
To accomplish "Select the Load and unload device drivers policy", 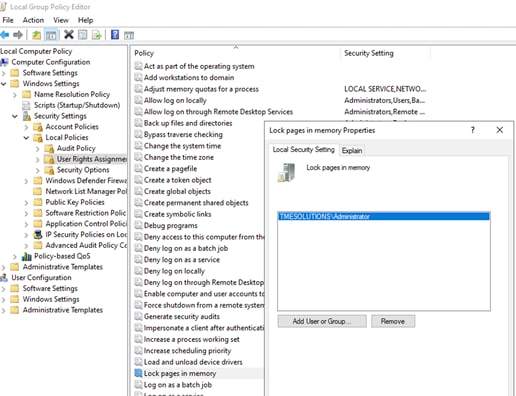I will click(x=193, y=362).
